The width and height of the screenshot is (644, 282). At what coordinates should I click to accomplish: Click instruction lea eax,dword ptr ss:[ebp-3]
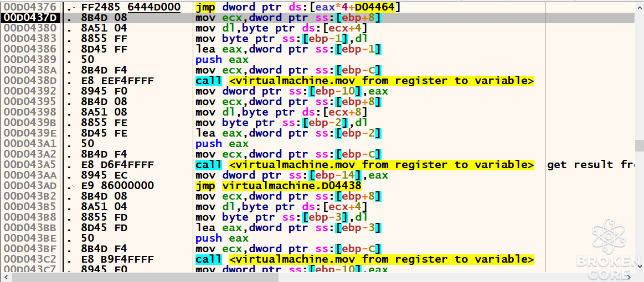click(288, 227)
